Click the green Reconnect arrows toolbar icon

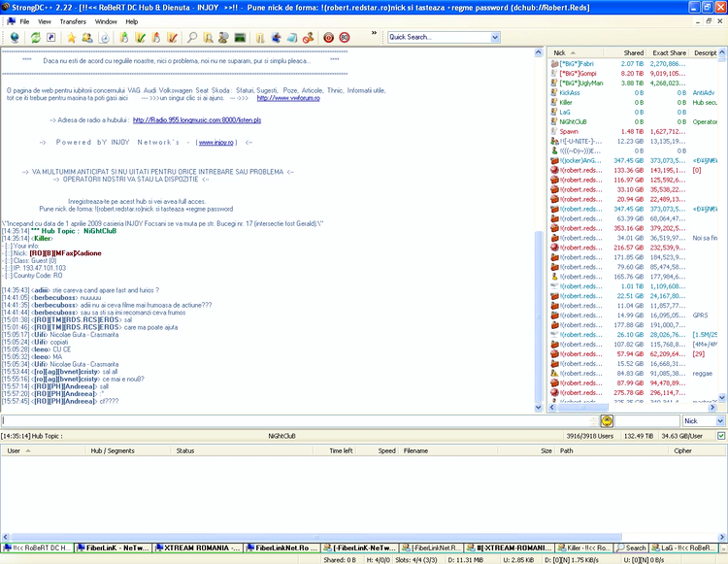pyautogui.click(x=36, y=38)
